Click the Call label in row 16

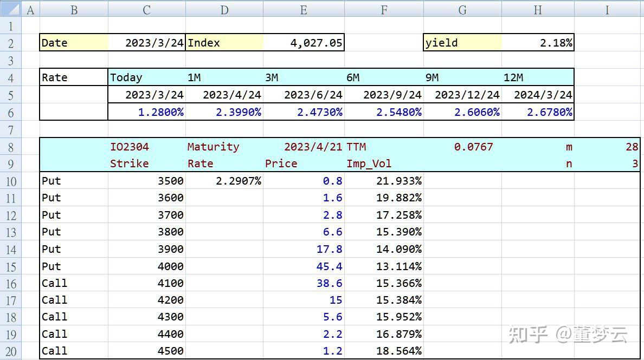[74, 283]
